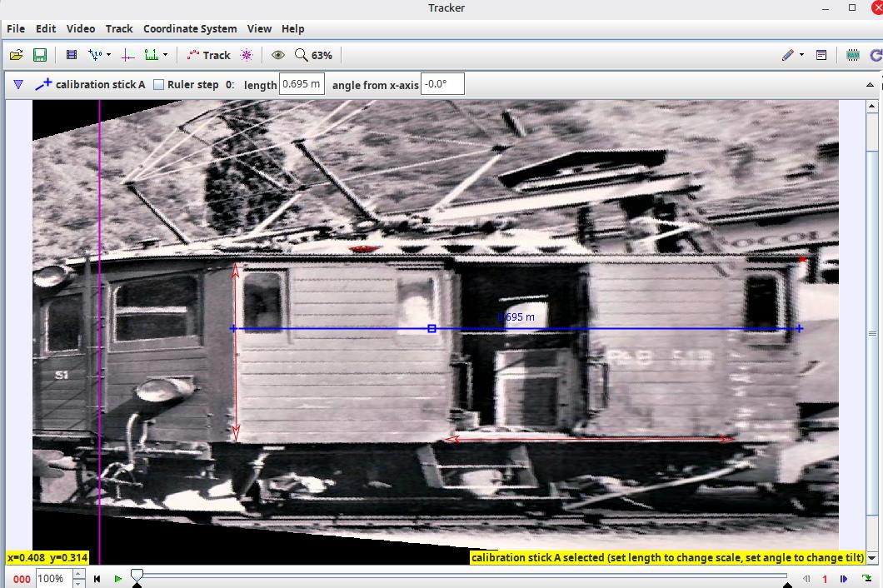
Task: Click the autotracker star icon
Action: [x=247, y=55]
